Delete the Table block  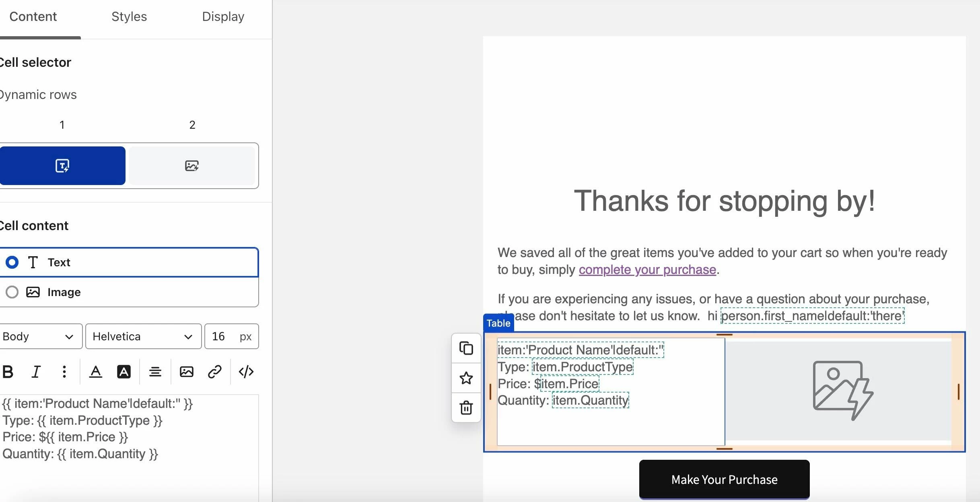tap(466, 408)
